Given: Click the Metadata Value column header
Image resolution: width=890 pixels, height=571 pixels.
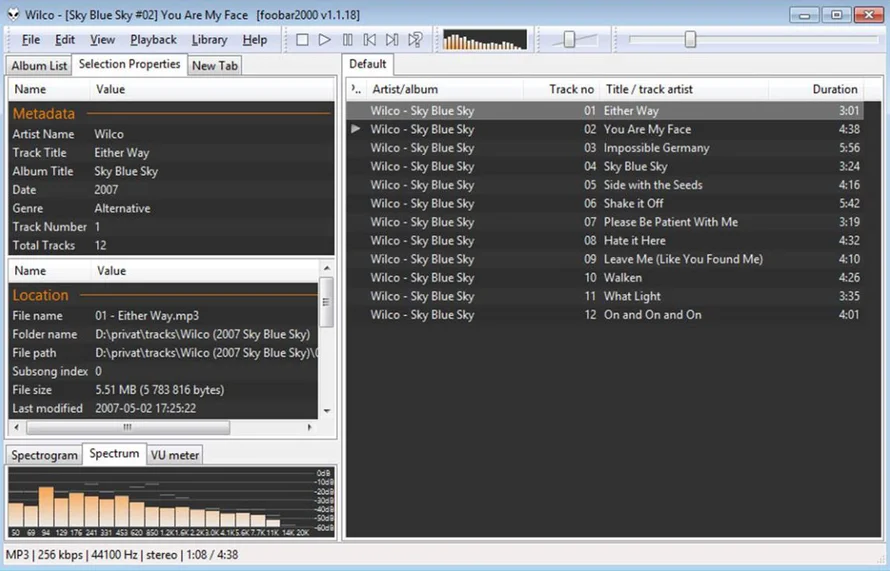Looking at the screenshot, I should (212, 89).
